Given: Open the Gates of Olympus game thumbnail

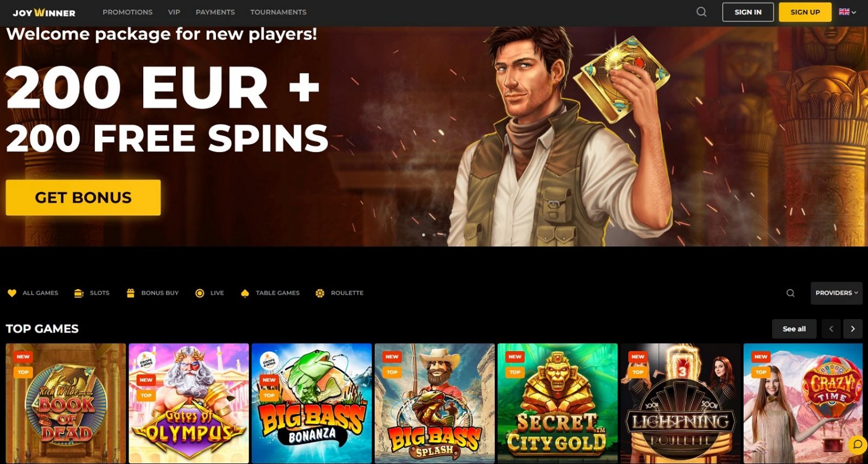Looking at the screenshot, I should click(x=189, y=403).
